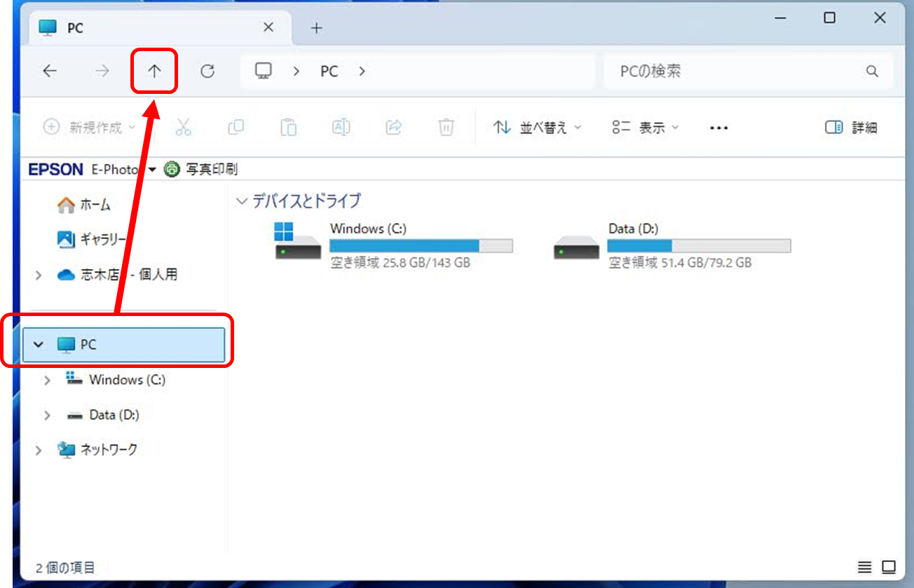Open the see more options ellipsis
The height and width of the screenshot is (588, 914).
(718, 128)
